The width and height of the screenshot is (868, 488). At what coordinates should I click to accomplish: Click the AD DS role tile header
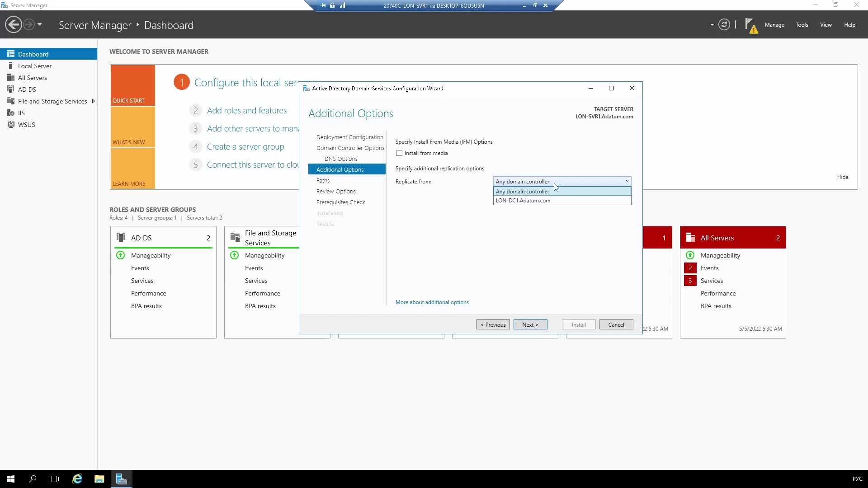click(x=163, y=238)
